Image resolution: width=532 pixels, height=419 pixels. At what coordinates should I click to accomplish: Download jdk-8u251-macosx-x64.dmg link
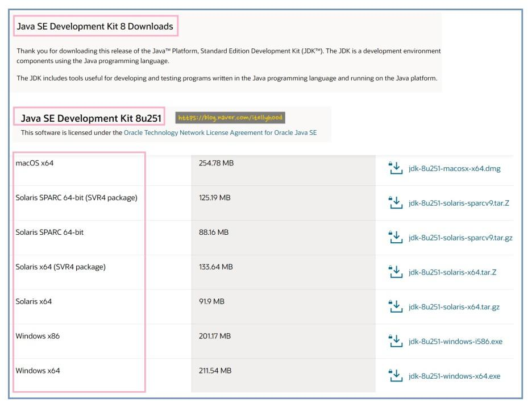[454, 169]
